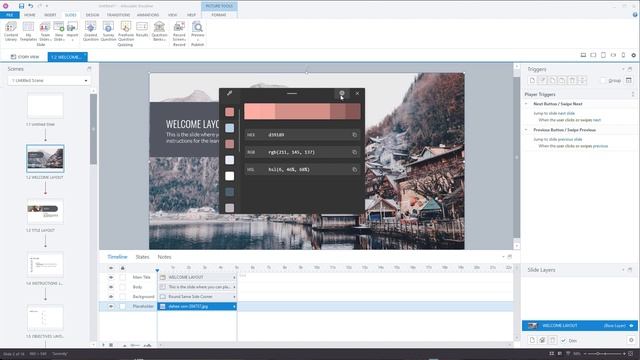Add a New Slide

click(59, 31)
